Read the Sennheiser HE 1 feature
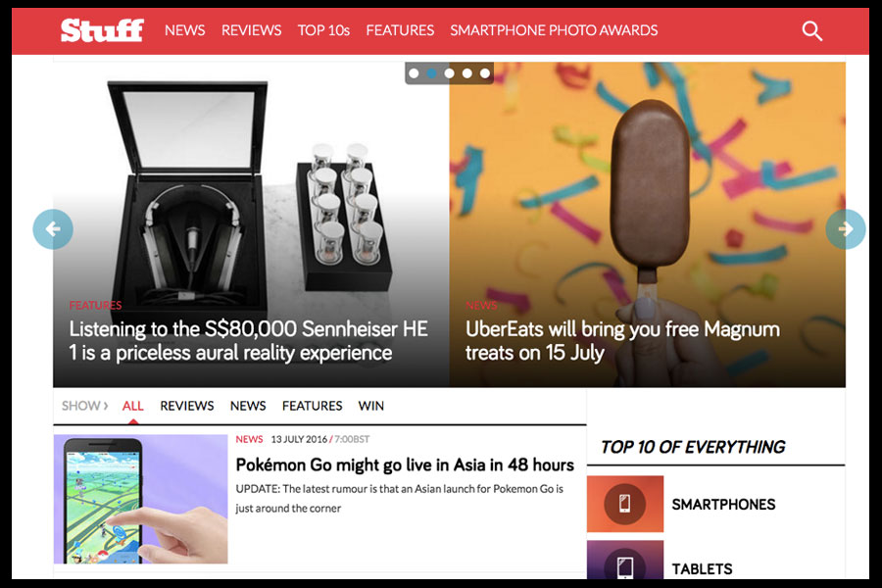This screenshot has width=882, height=588. tap(248, 340)
